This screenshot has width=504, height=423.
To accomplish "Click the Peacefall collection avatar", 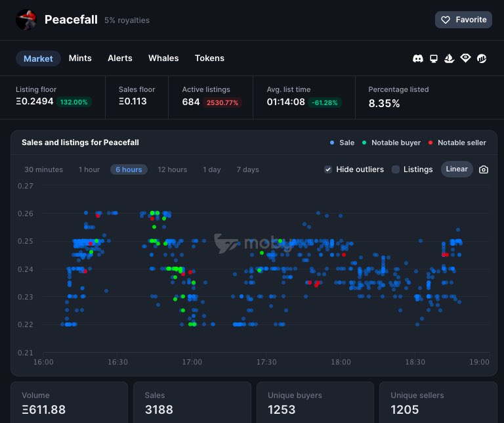I will tap(26, 20).
